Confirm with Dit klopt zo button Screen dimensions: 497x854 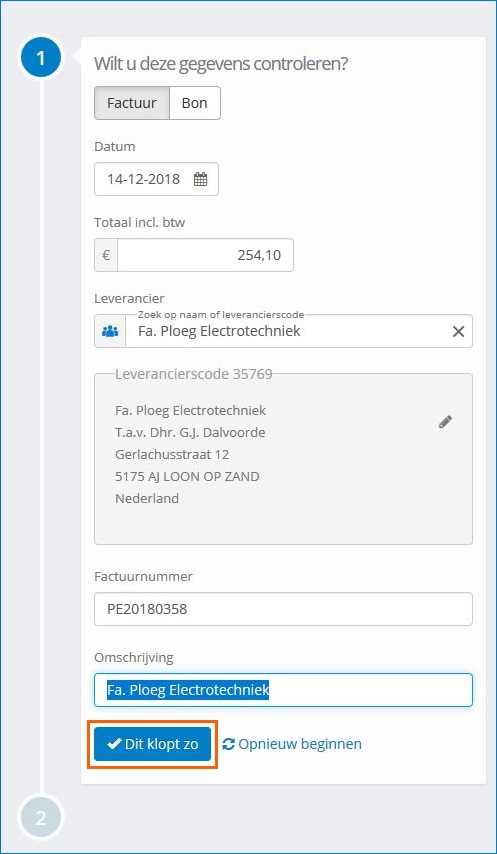[x=152, y=744]
